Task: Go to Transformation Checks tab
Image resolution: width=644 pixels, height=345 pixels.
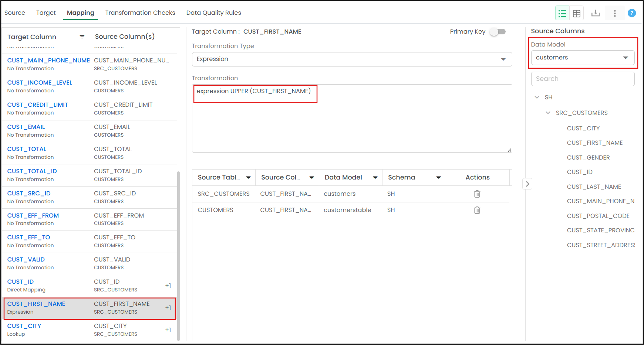Action: tap(140, 13)
